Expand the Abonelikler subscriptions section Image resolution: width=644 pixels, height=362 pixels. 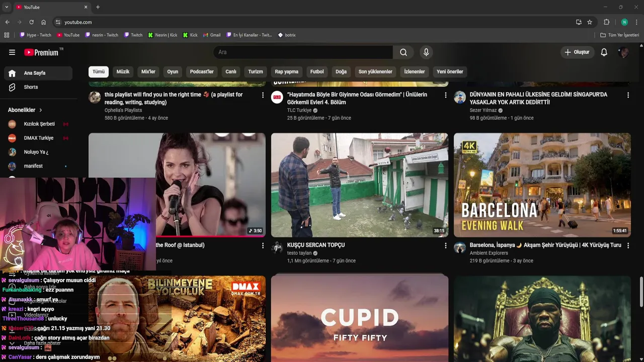click(x=25, y=110)
